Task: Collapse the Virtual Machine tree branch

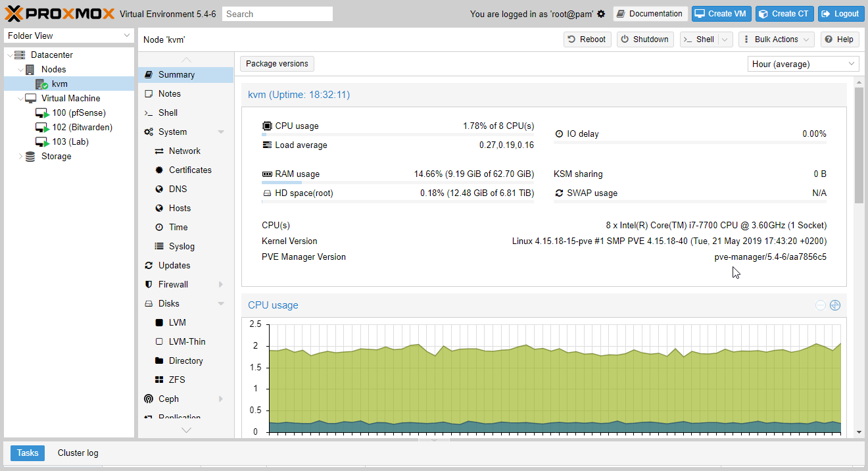Action: click(x=20, y=99)
